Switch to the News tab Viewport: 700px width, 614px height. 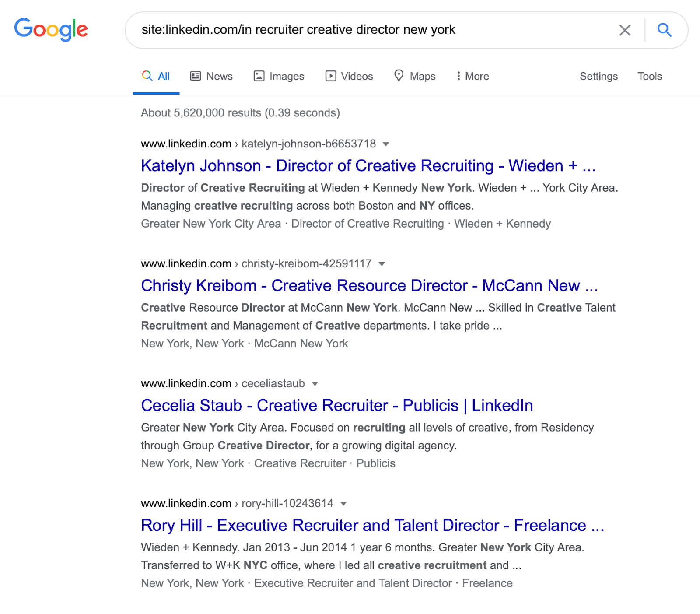pos(211,76)
